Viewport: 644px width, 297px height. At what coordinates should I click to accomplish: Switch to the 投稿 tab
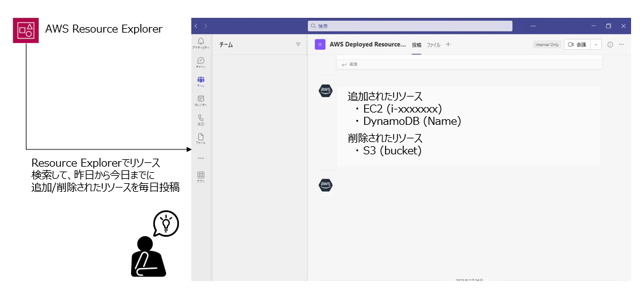[x=416, y=45]
